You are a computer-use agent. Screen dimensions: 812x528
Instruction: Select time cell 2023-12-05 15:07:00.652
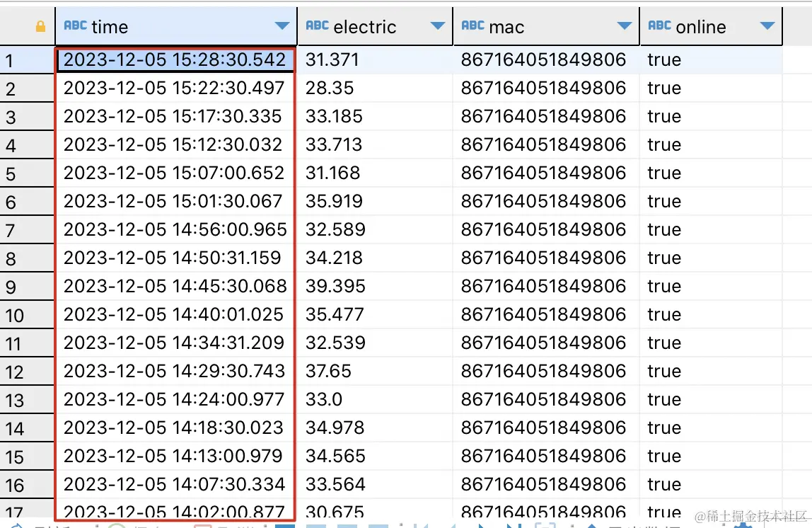[x=175, y=173]
